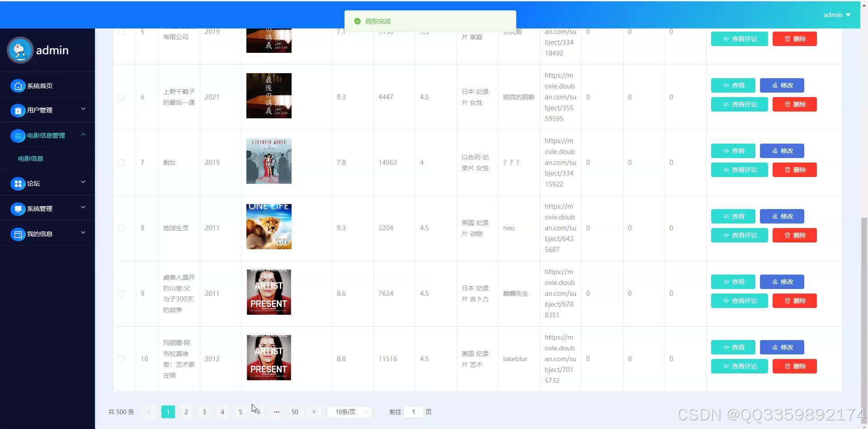
Task: Click 查看 button for row 6
Action: tap(733, 85)
